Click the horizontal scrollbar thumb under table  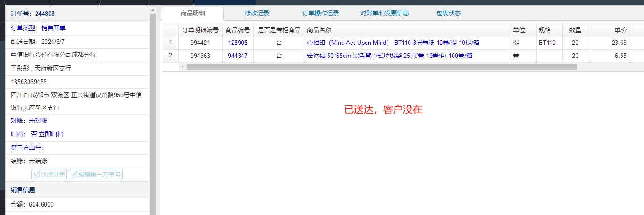click(x=381, y=66)
